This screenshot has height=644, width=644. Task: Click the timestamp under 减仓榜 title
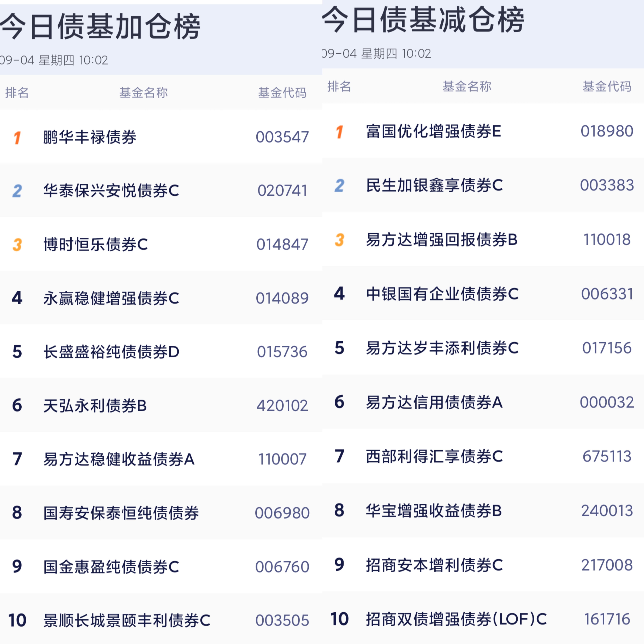pos(377,54)
